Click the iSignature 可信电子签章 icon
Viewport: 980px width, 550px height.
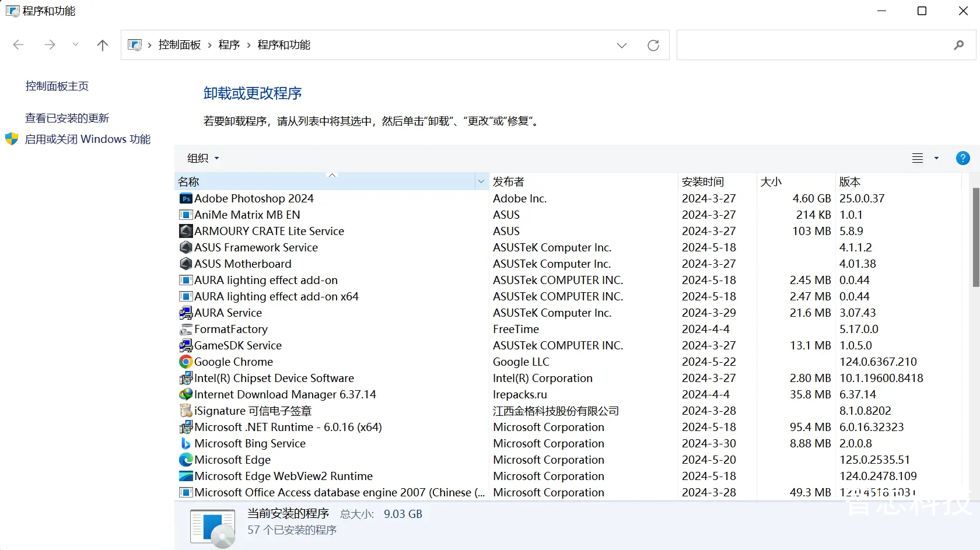(x=185, y=411)
